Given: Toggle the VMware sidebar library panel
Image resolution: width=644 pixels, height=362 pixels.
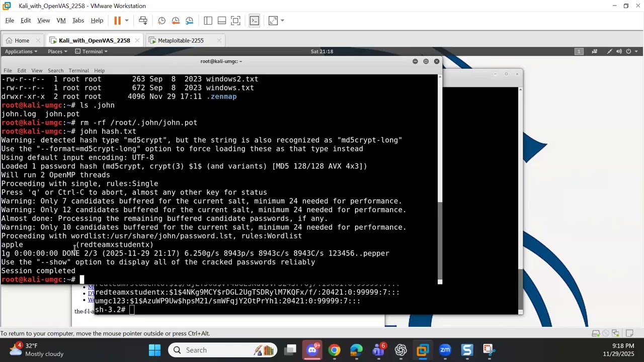Looking at the screenshot, I should point(208,21).
